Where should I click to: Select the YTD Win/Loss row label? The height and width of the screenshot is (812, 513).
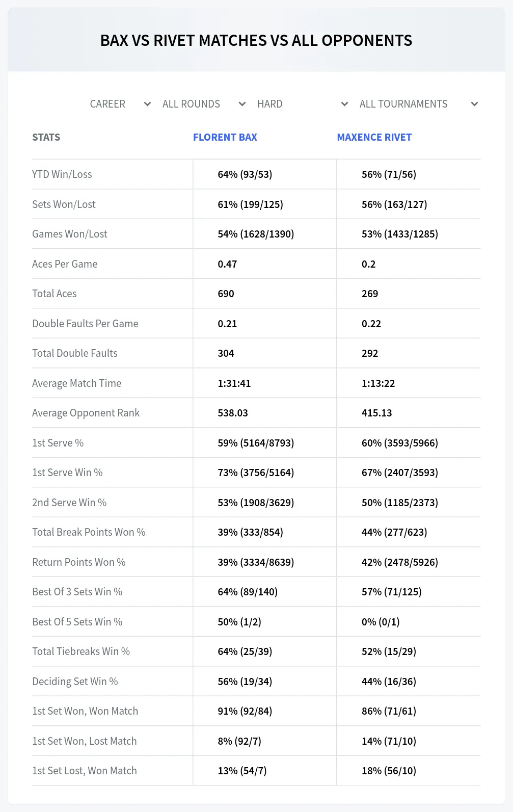[x=62, y=174]
